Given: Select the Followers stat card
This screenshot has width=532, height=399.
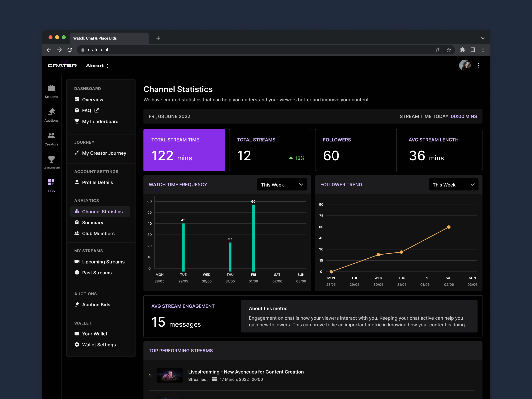Looking at the screenshot, I should click(x=355, y=150).
